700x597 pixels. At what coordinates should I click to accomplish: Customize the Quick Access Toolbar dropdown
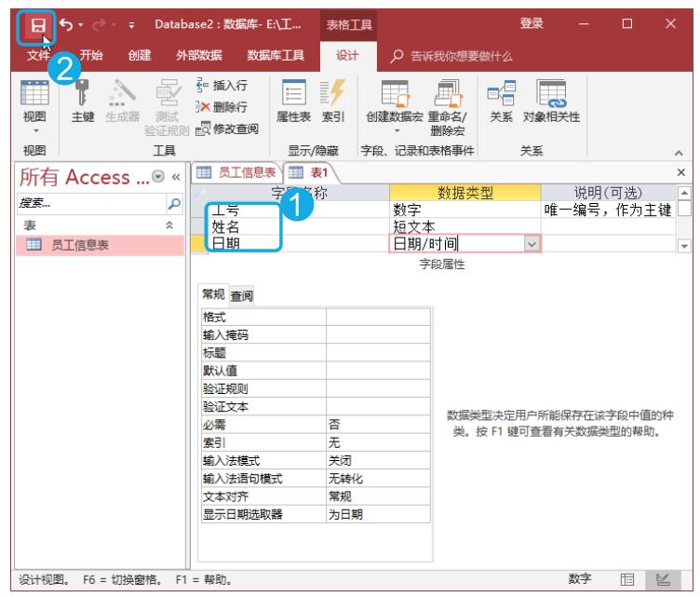click(131, 25)
